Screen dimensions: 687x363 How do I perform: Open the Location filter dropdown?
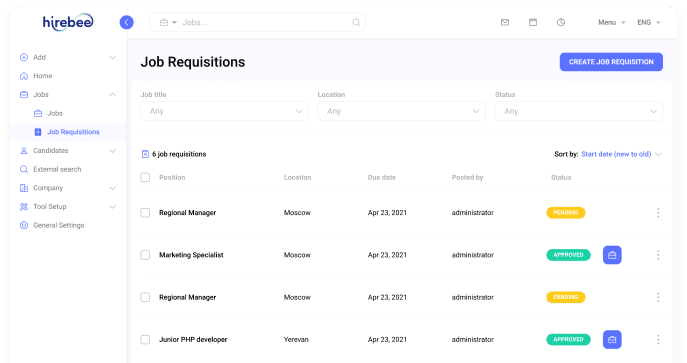tap(401, 111)
